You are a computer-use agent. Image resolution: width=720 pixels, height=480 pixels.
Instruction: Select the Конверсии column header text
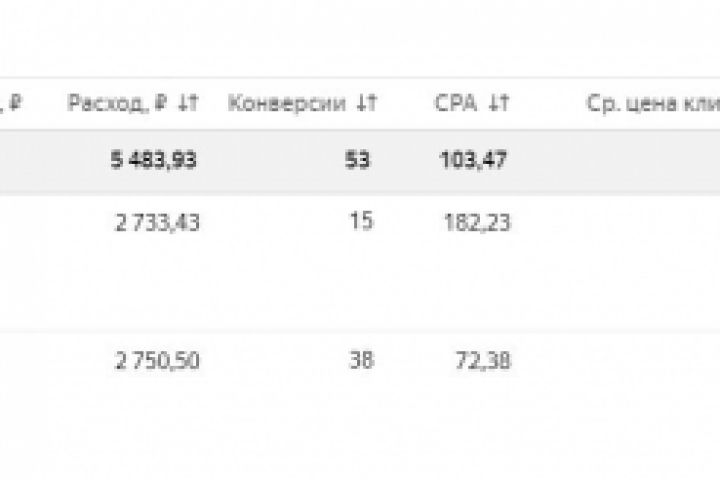[x=291, y=102]
